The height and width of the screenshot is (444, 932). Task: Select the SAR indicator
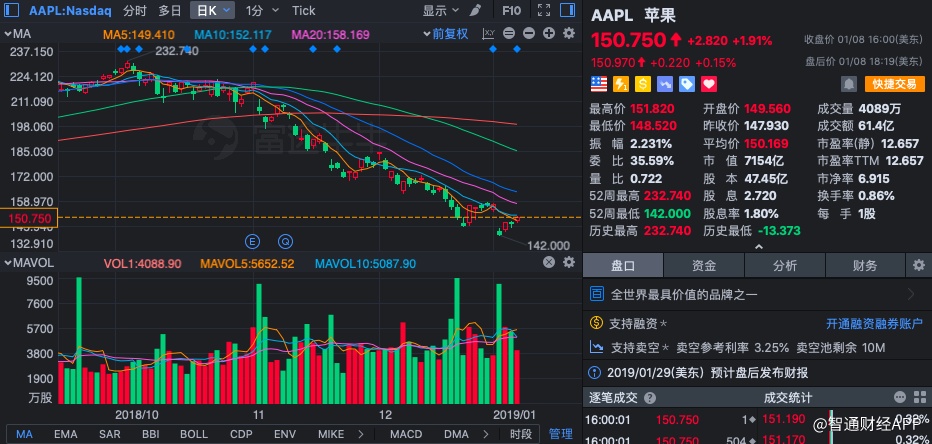(x=110, y=434)
